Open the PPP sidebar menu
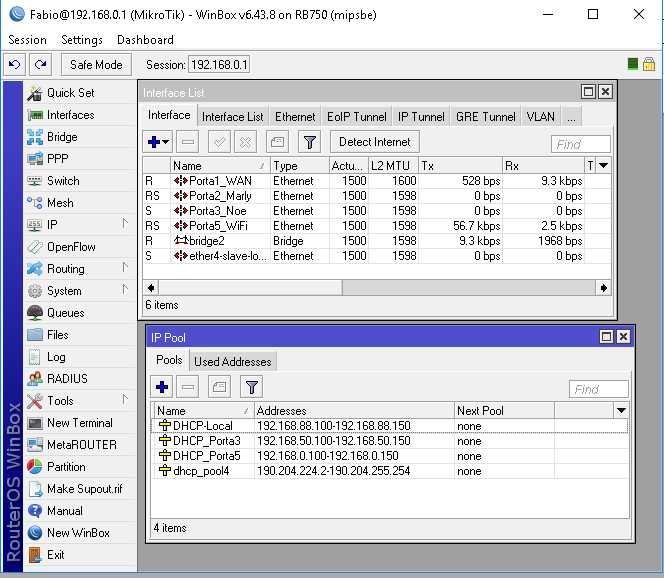 (x=80, y=159)
